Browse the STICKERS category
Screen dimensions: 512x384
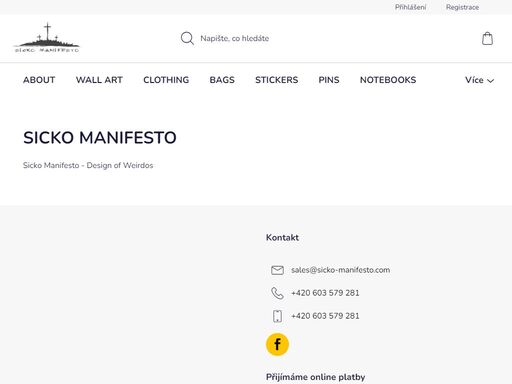pyautogui.click(x=277, y=80)
